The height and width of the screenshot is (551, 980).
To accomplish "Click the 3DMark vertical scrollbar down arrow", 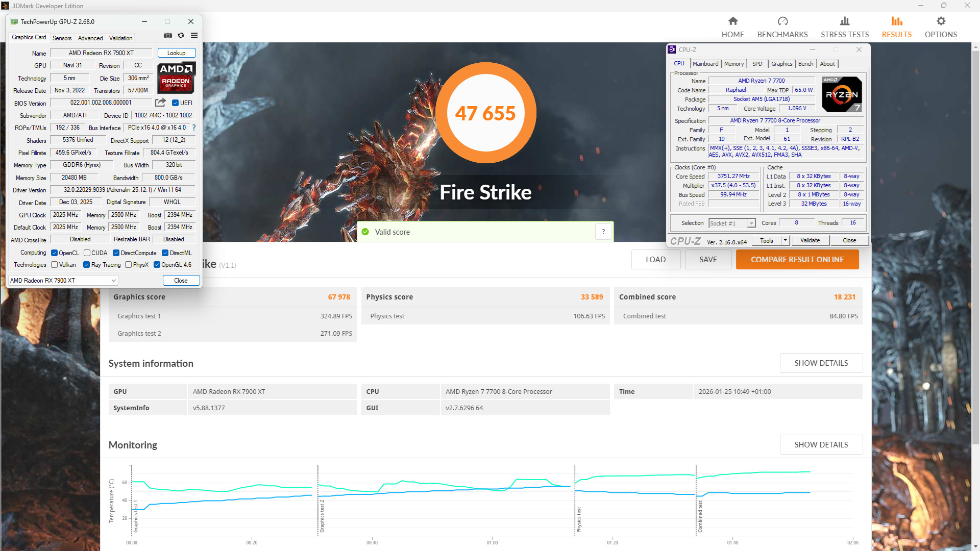I will click(975, 546).
